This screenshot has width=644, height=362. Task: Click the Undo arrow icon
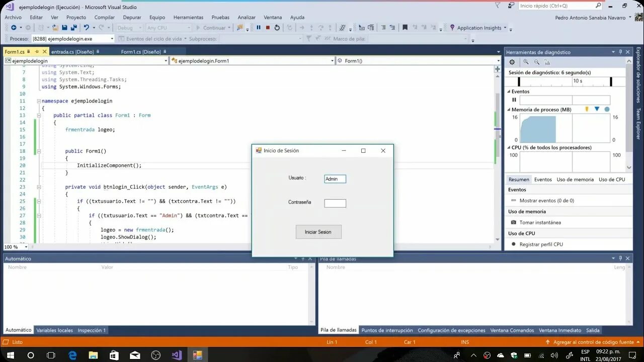pos(86,28)
